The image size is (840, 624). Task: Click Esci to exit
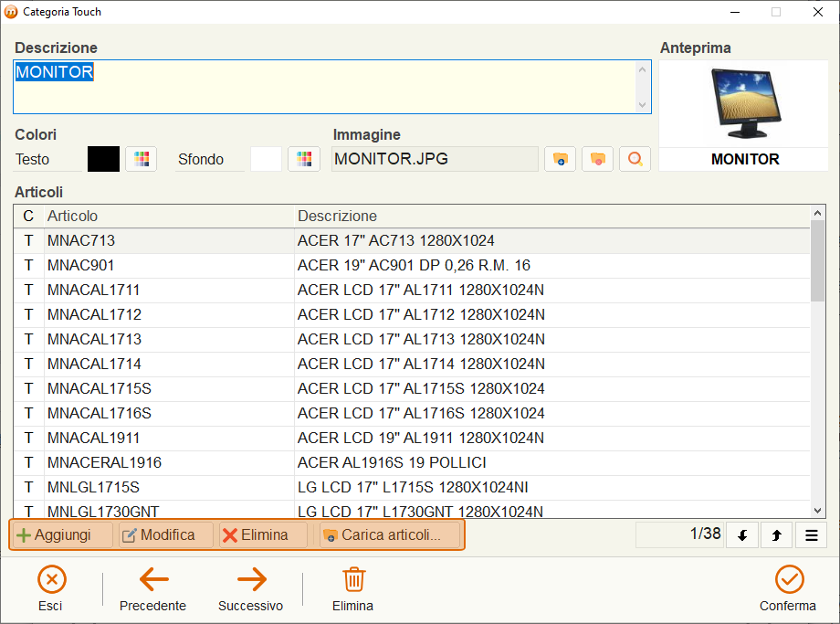point(51,588)
